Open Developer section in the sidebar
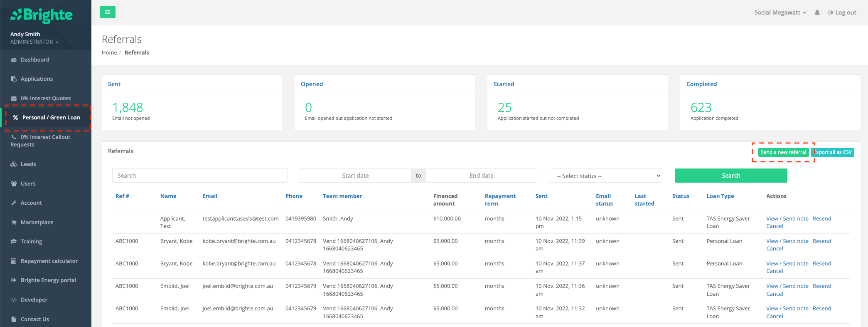Screen dimensions: 868x327 pyautogui.click(x=34, y=300)
